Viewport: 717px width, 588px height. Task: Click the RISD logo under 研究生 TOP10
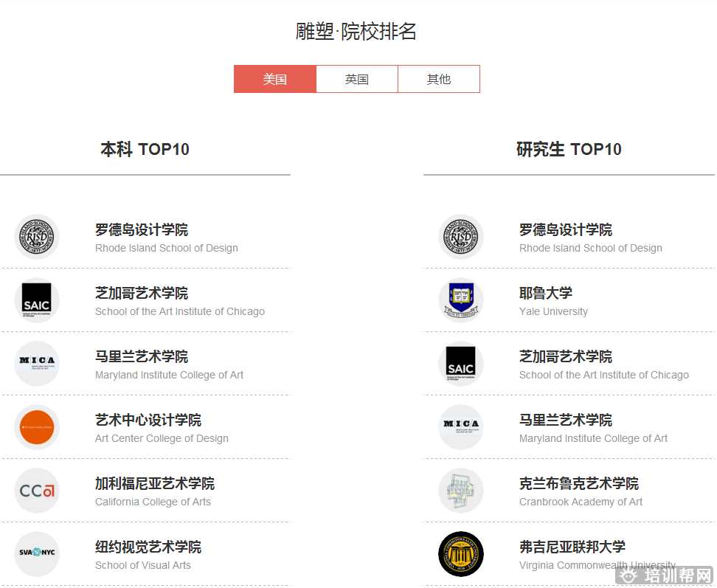[x=461, y=237]
